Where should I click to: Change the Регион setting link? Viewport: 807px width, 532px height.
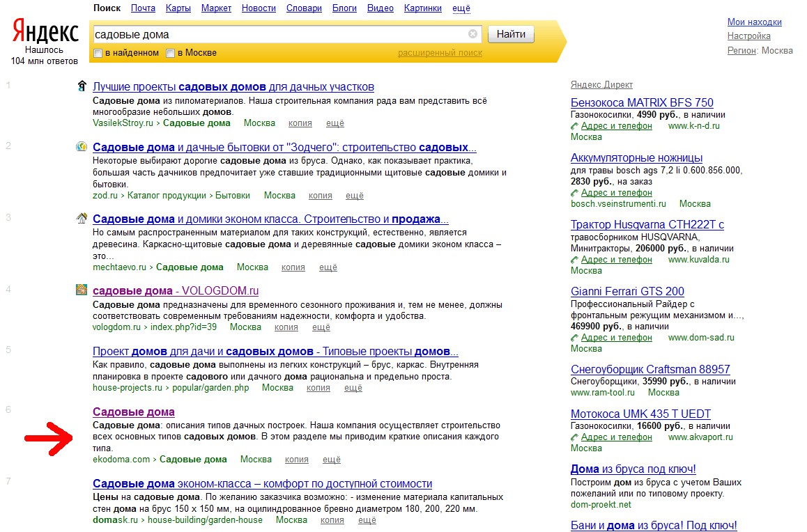click(x=741, y=50)
